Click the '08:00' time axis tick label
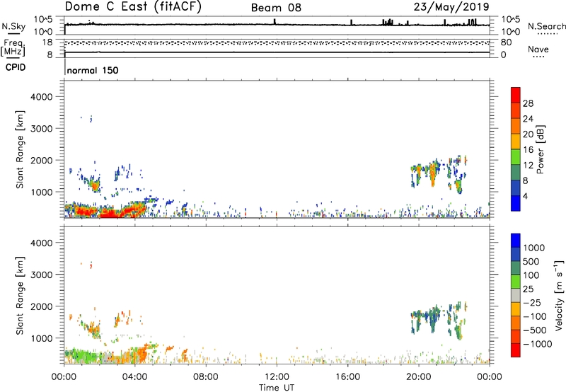 [x=206, y=377]
